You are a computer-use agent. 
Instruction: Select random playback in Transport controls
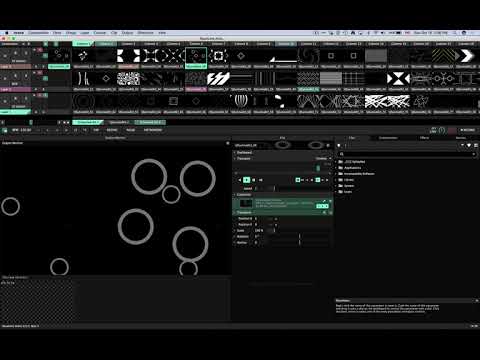point(261,180)
